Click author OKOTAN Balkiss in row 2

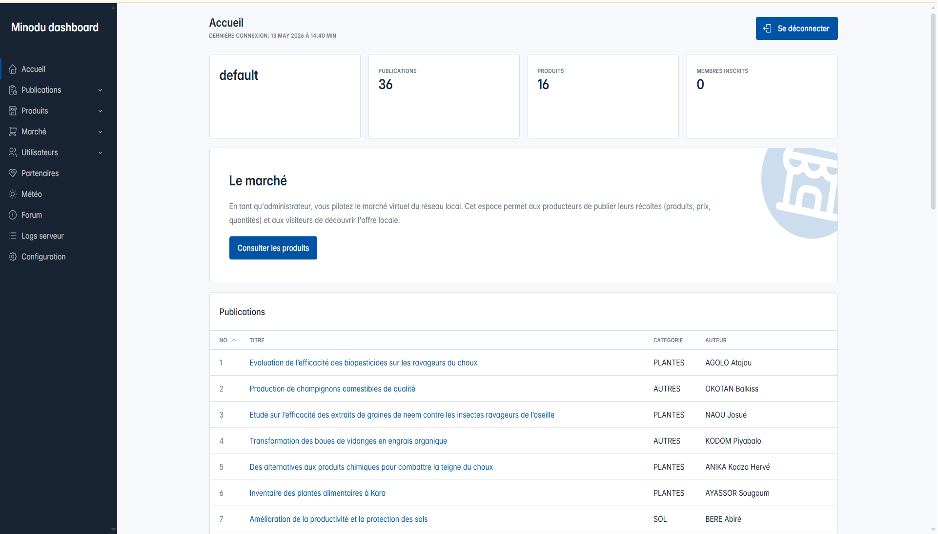pyautogui.click(x=732, y=389)
